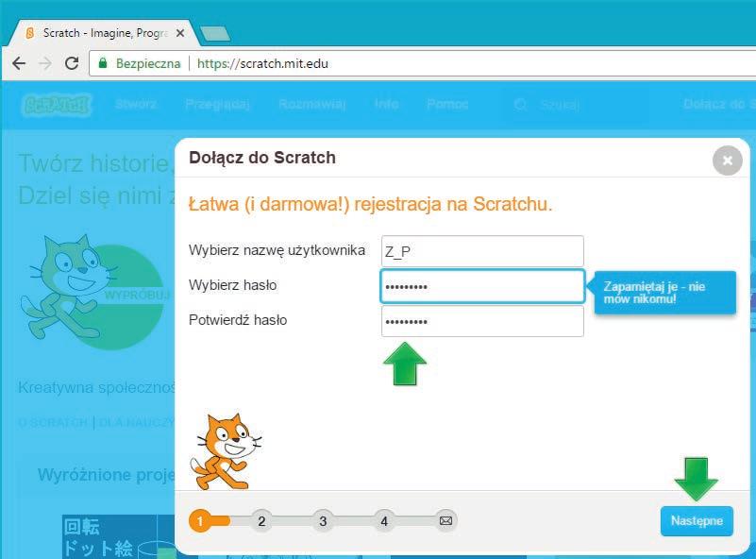Viewport: 756px width, 559px height.
Task: Close the Scratch browser tab
Action: [x=180, y=33]
